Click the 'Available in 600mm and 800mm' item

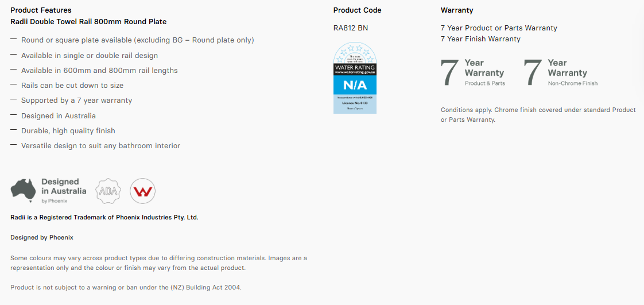coord(99,70)
